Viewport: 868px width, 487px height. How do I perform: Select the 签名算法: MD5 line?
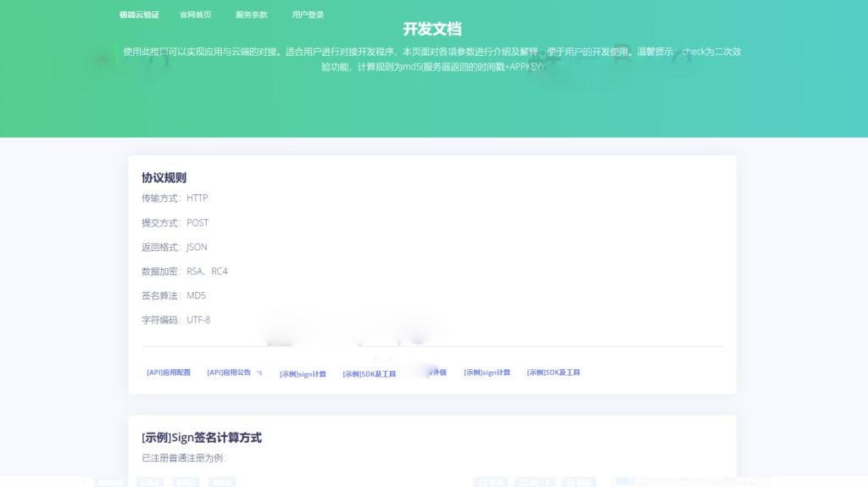[174, 296]
